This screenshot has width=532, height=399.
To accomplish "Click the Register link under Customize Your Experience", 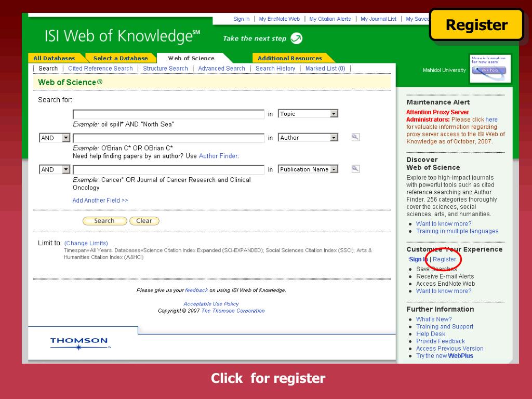I will pos(444,259).
